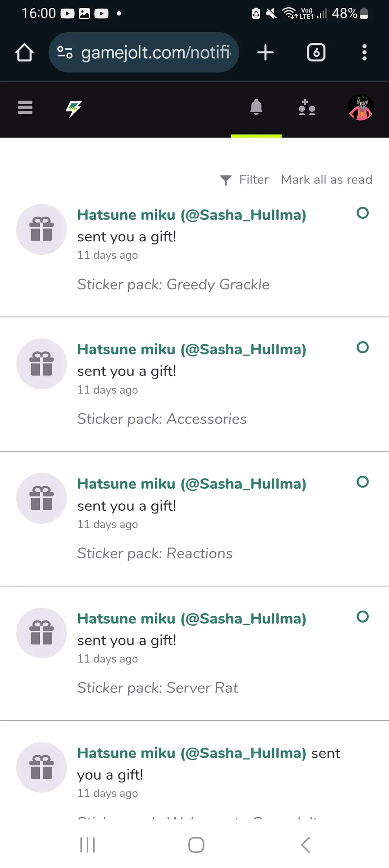Toggle read status of Accessories notification
The height and width of the screenshot is (868, 389).
pos(363,347)
